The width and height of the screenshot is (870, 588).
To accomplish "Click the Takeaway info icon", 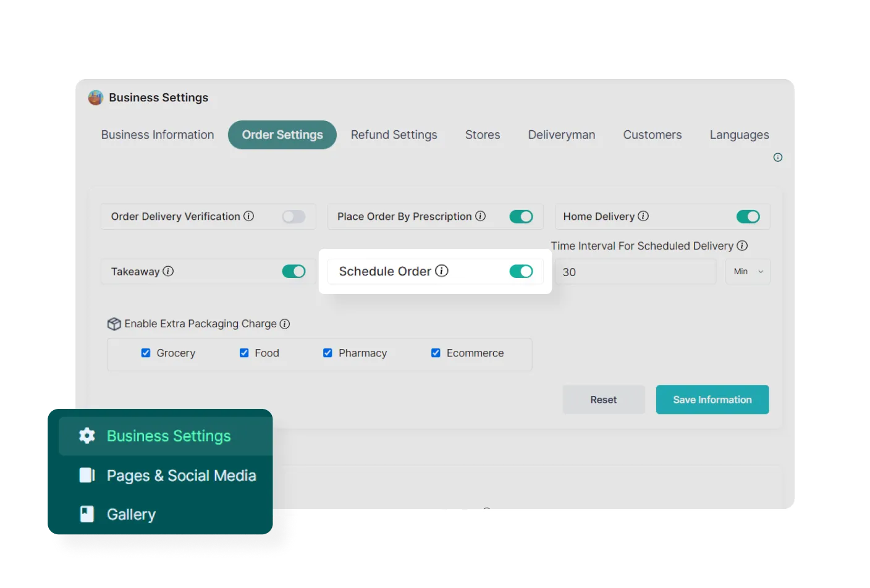I will pos(168,271).
